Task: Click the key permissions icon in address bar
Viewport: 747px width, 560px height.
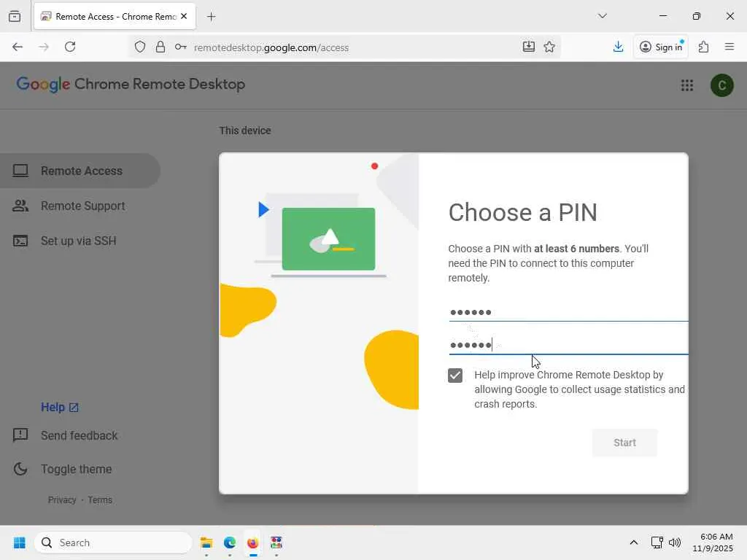Action: [x=181, y=47]
